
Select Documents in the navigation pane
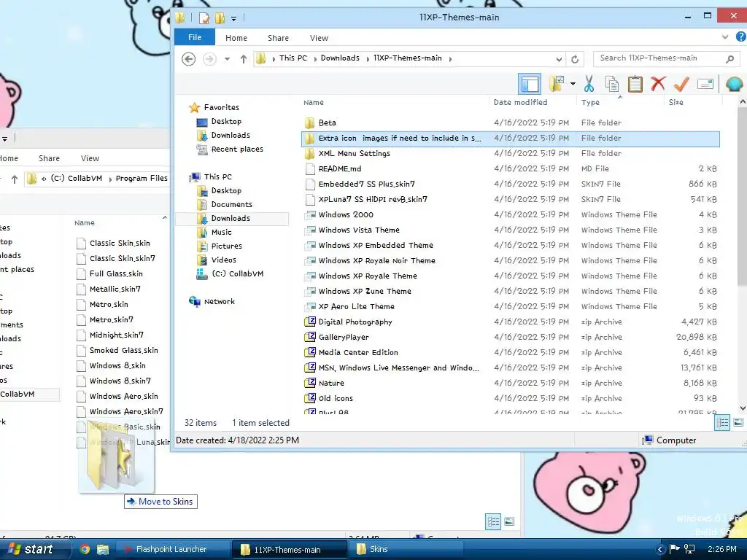tap(231, 204)
